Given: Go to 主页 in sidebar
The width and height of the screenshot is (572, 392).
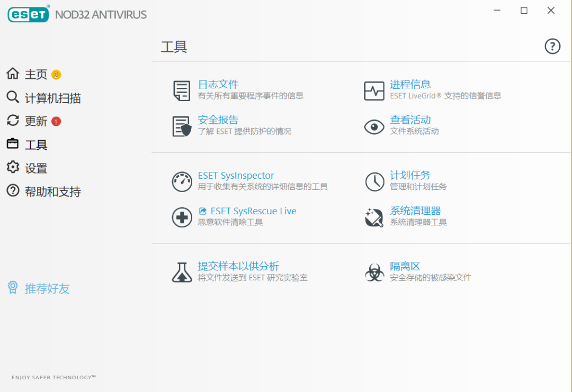Looking at the screenshot, I should coord(36,74).
